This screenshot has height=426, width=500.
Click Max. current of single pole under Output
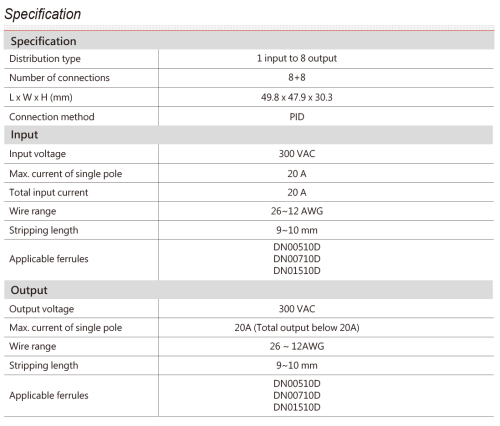tap(66, 328)
